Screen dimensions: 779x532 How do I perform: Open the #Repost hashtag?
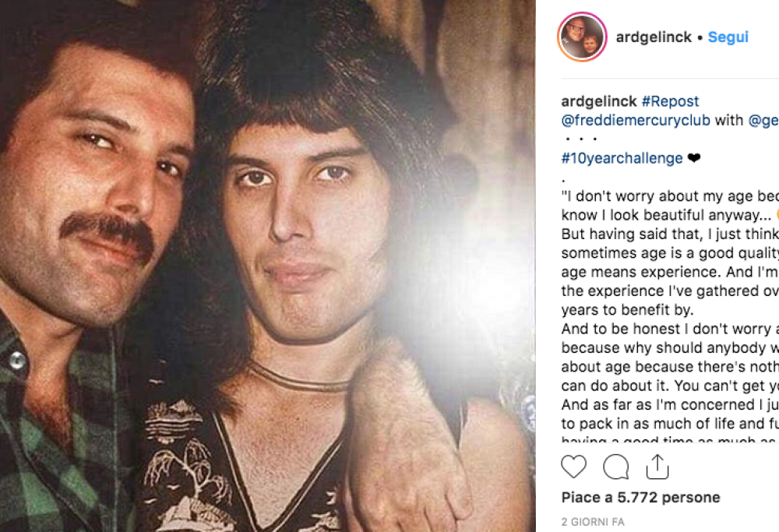click(x=670, y=101)
